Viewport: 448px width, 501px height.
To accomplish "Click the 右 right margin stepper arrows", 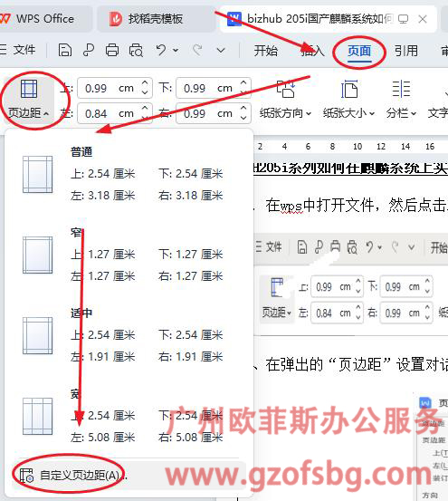I will pos(243,113).
